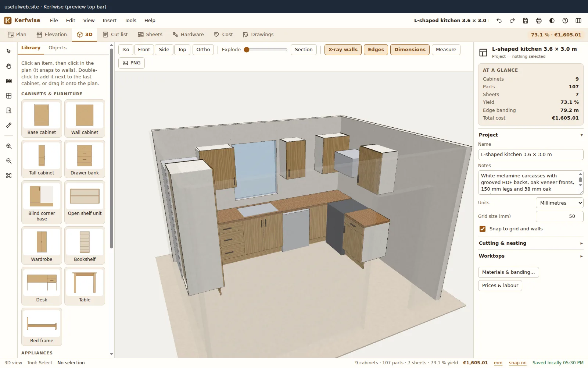Switch to the Objects panel tab
This screenshot has height=368, width=588.
pyautogui.click(x=58, y=48)
